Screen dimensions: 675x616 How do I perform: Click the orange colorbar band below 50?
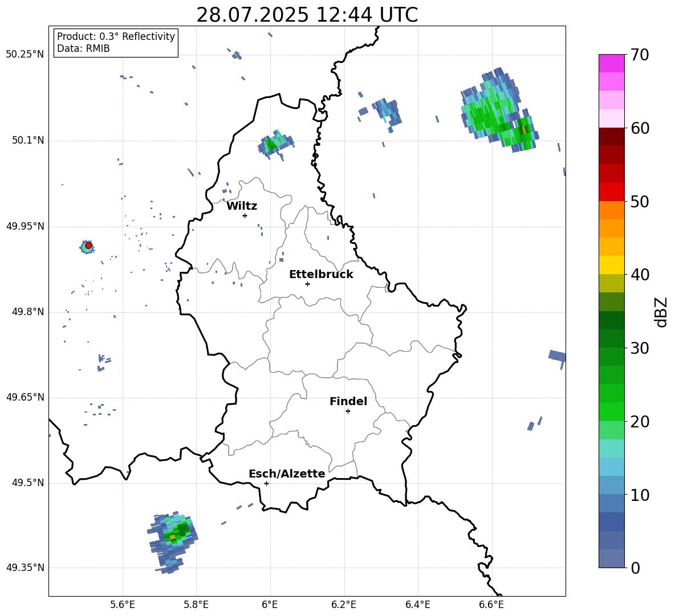pos(611,210)
